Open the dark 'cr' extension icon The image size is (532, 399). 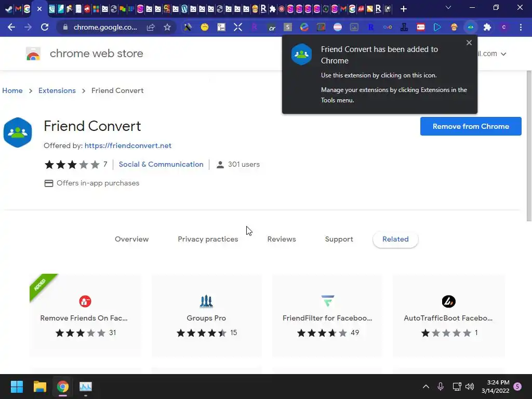(x=271, y=27)
